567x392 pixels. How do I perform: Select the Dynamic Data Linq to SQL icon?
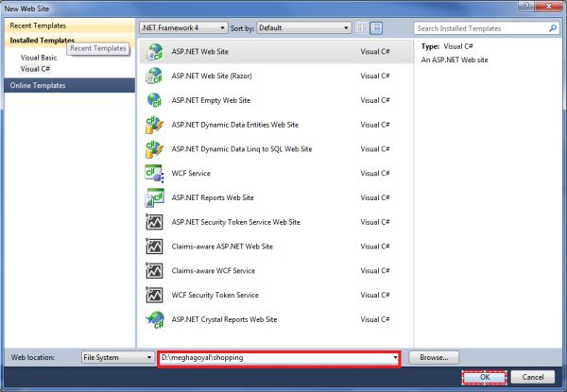coord(154,149)
